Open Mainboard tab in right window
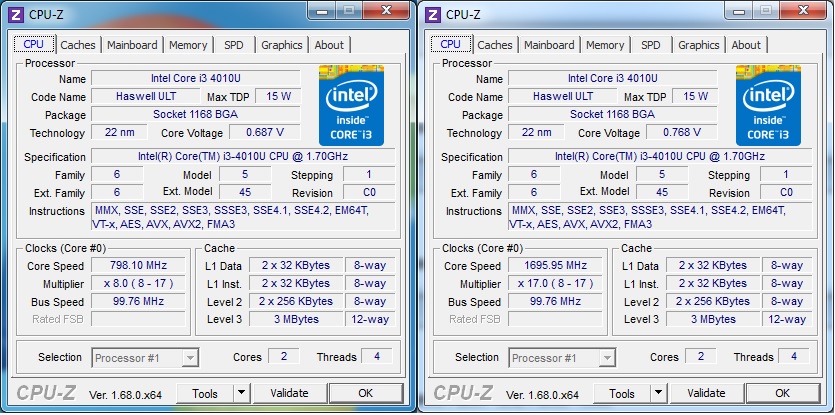Screen dimensions: 835x415 coord(549,45)
